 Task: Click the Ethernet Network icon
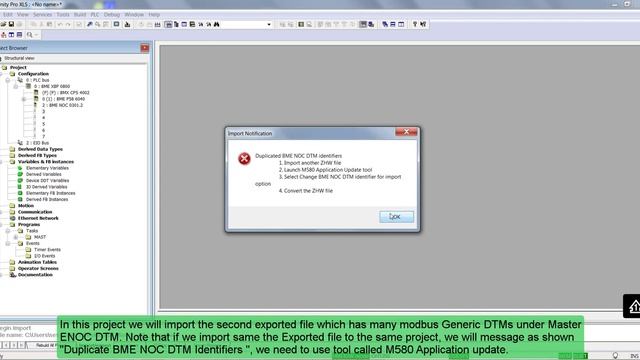pos(12,218)
